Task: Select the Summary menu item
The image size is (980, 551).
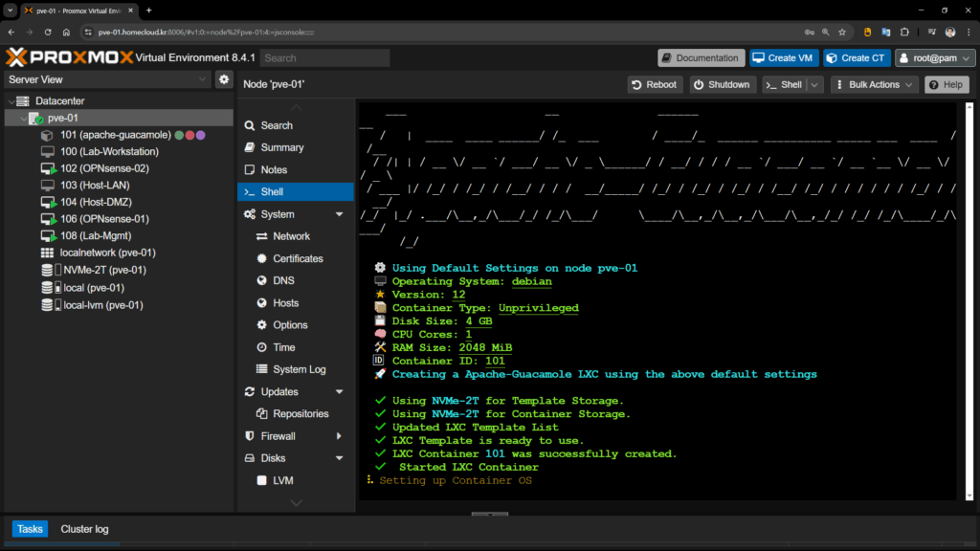Action: pyautogui.click(x=281, y=147)
